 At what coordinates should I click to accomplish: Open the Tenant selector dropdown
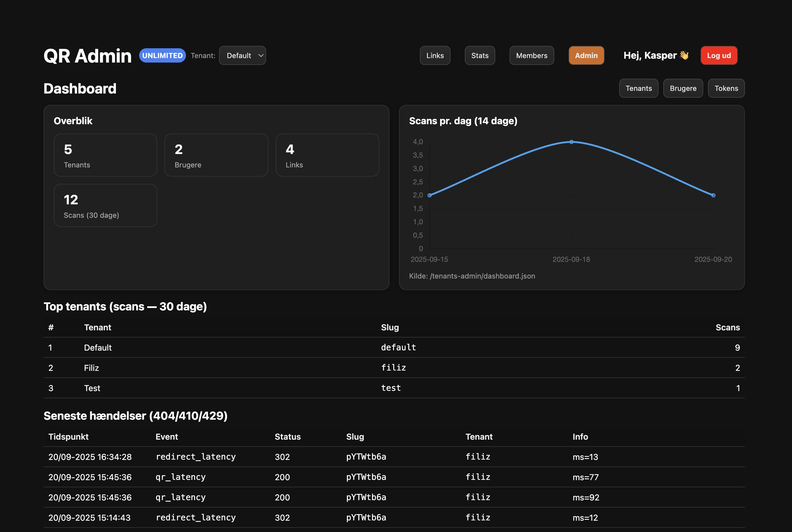coord(242,55)
